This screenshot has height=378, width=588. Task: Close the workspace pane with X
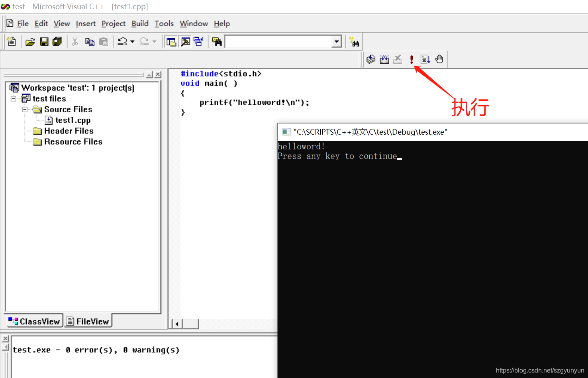(158, 74)
